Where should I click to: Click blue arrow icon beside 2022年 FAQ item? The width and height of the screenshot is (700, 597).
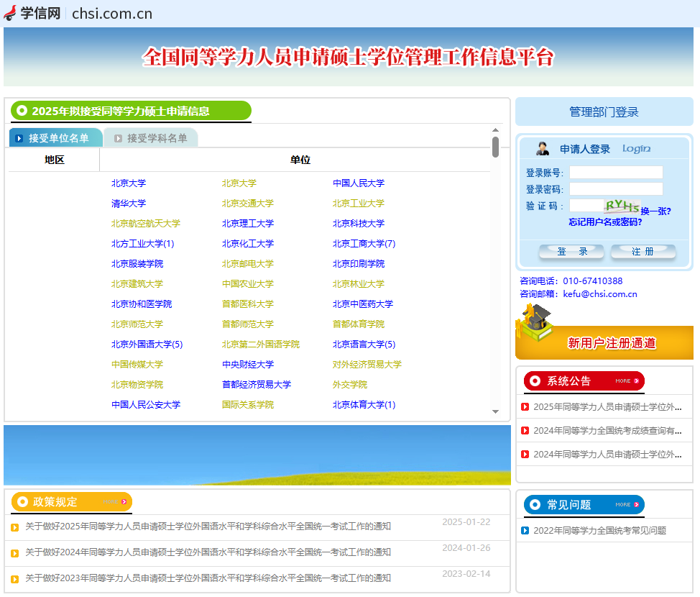click(x=525, y=530)
